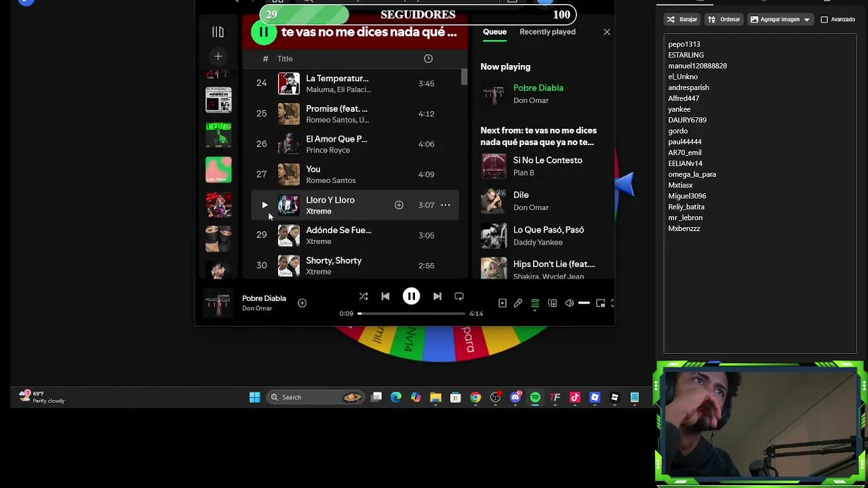Click Si No Le Contesto in queue

point(547,161)
